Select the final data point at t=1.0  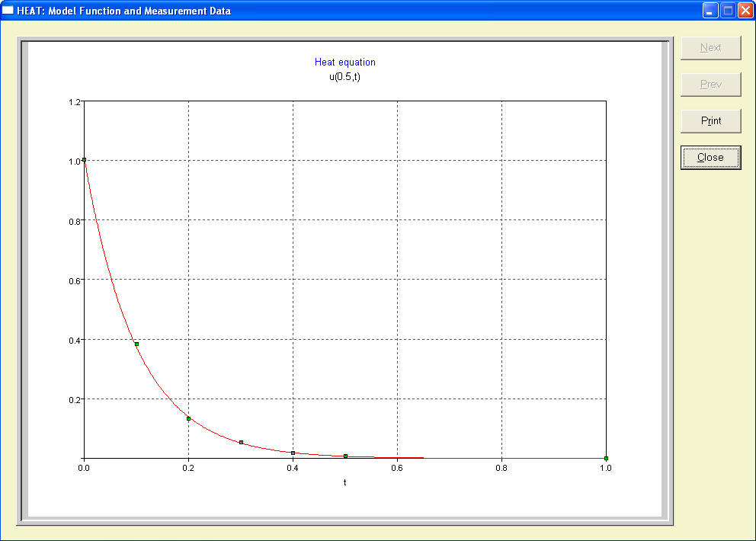click(606, 458)
